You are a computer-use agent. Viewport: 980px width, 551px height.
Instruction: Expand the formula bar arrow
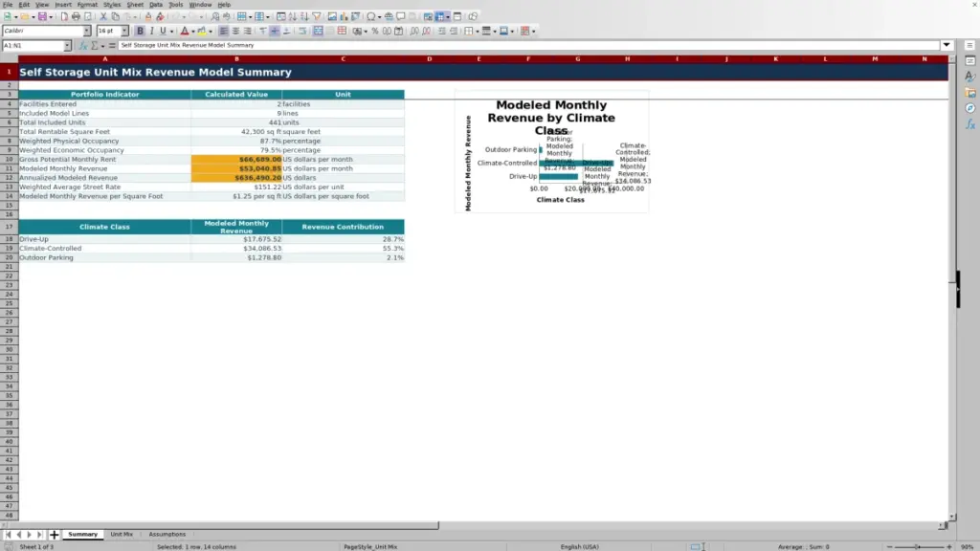pos(947,45)
